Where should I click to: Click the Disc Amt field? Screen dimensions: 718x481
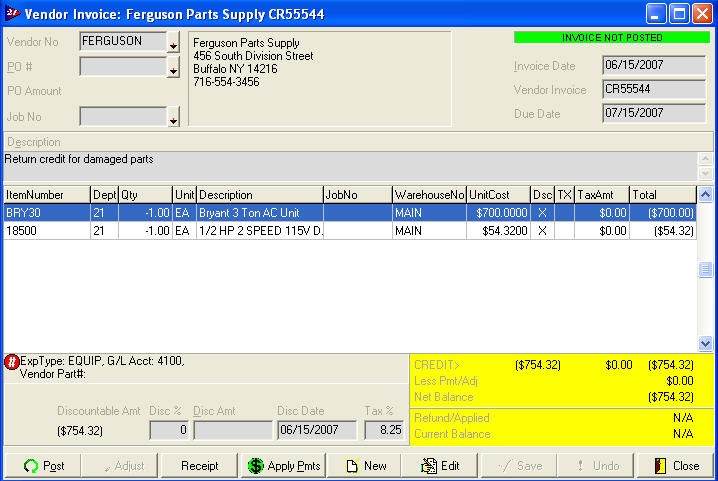[x=233, y=430]
